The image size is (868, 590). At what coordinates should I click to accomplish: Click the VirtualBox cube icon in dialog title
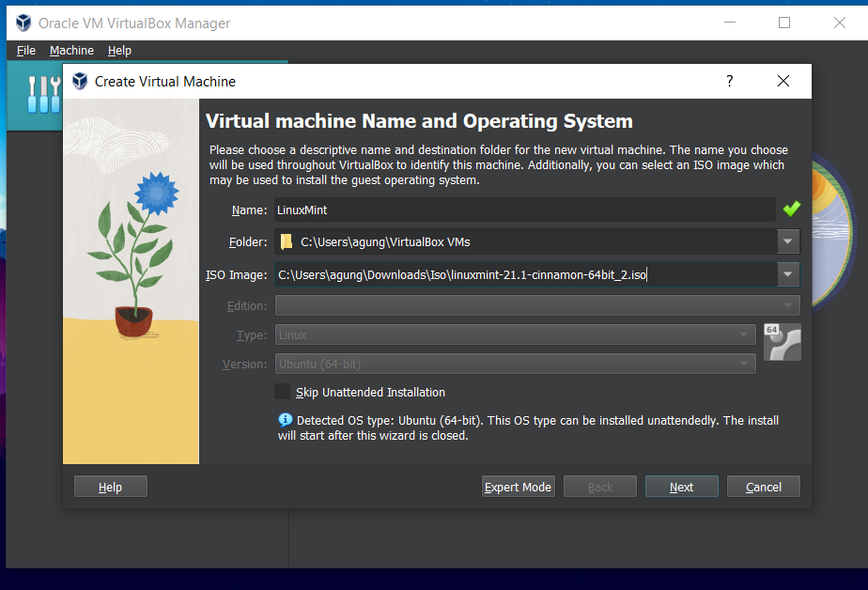tap(80, 82)
